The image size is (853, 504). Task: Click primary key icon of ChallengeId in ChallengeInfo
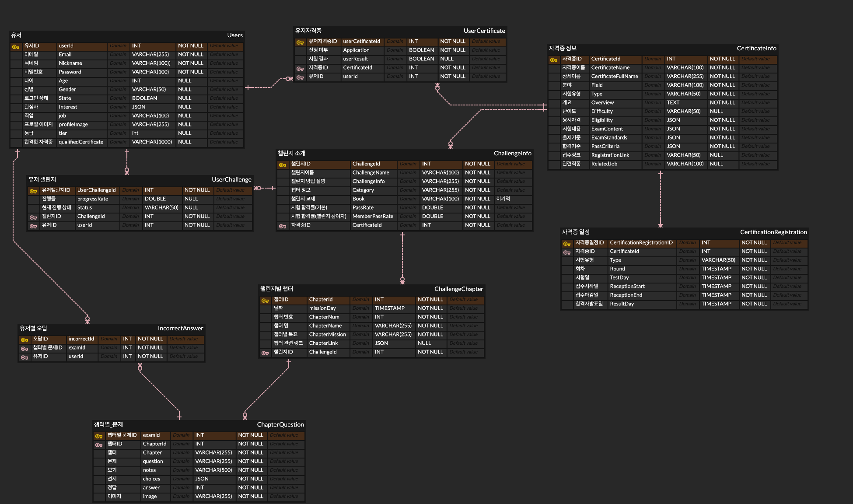(x=283, y=164)
